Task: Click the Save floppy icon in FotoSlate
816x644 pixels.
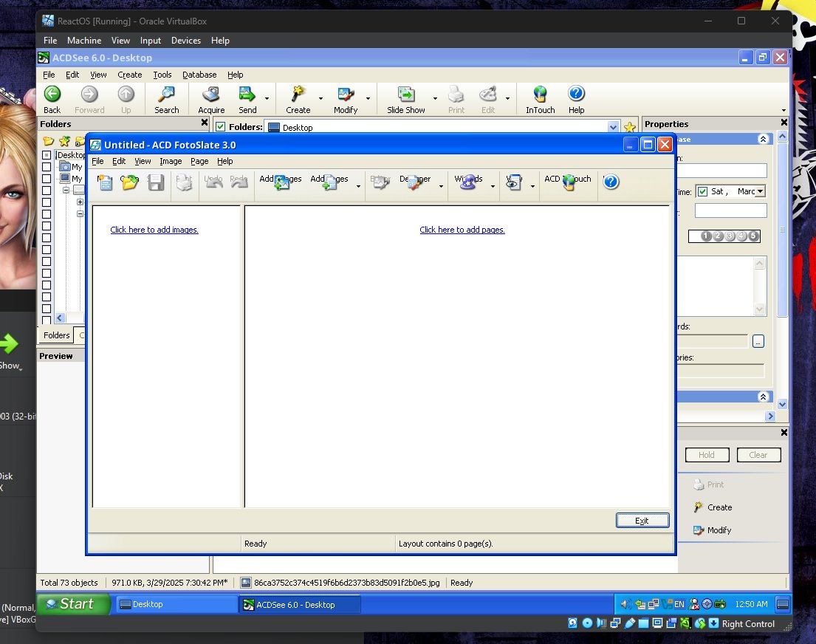Action: coord(156,182)
